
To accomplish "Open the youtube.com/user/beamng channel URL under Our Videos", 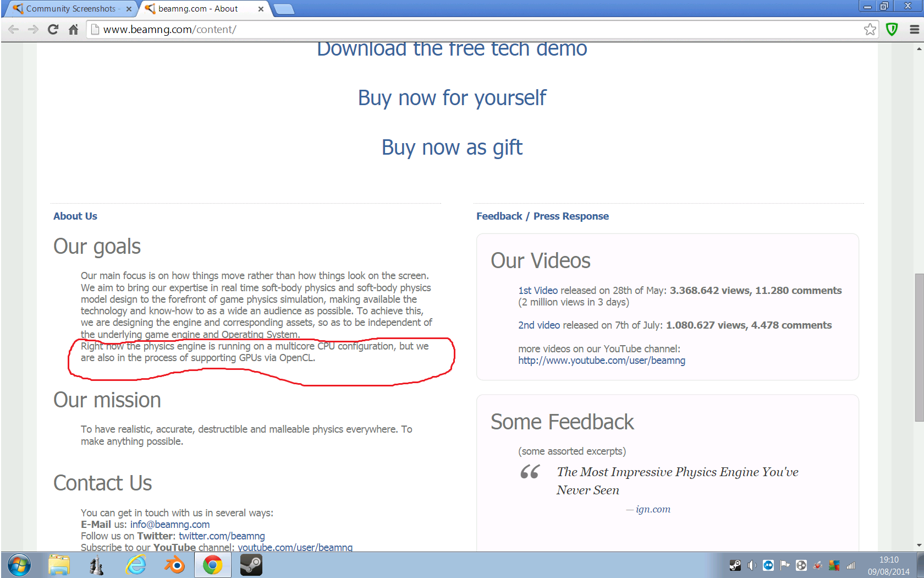I will point(602,361).
